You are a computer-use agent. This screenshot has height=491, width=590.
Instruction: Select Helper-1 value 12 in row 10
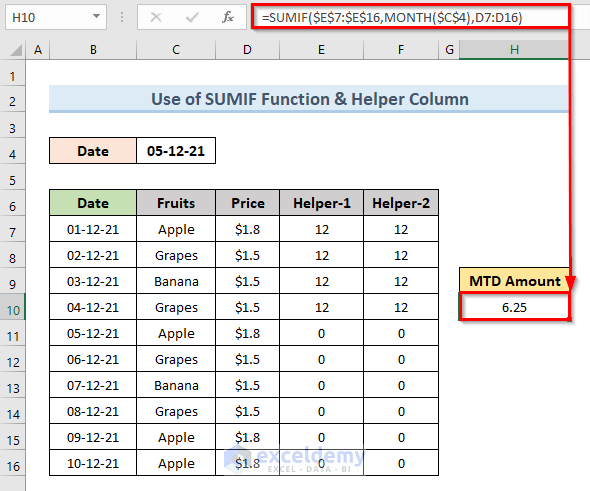321,307
